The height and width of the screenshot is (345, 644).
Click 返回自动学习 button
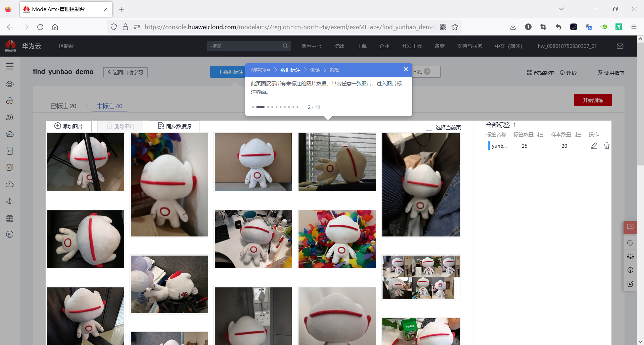tap(125, 72)
